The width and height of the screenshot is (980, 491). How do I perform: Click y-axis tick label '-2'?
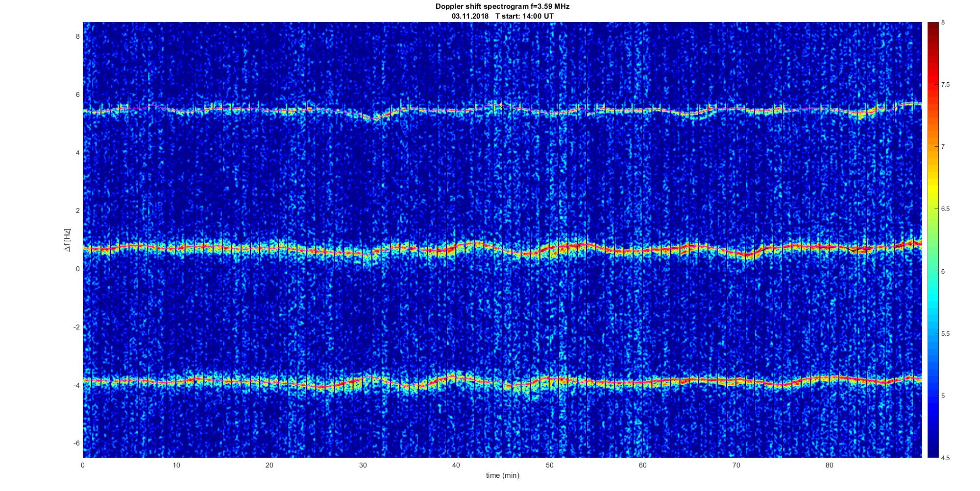point(76,327)
